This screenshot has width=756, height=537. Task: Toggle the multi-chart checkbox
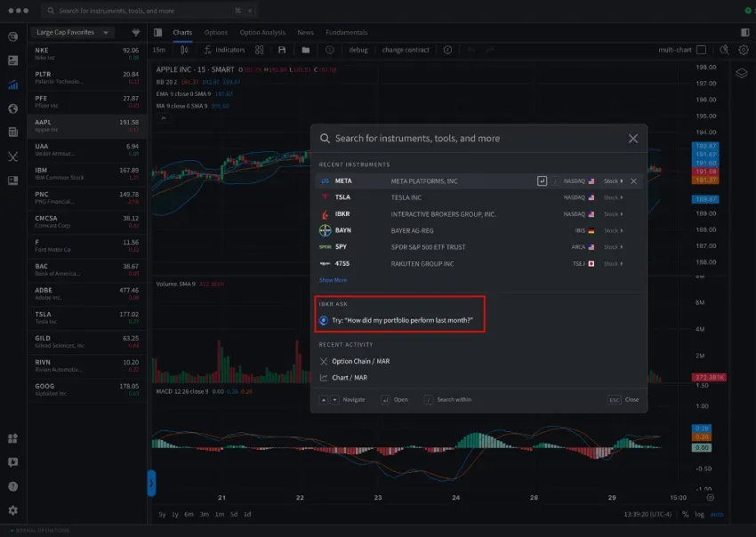pos(702,50)
